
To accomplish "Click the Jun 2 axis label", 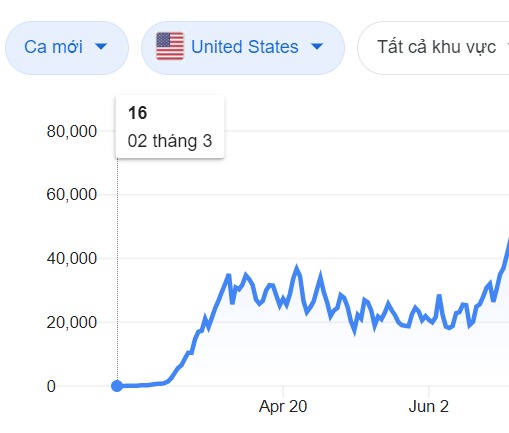I will point(429,406).
